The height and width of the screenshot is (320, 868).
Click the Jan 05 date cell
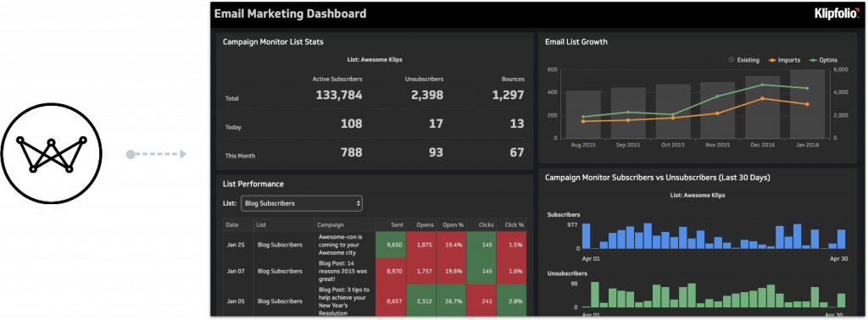[x=238, y=301]
